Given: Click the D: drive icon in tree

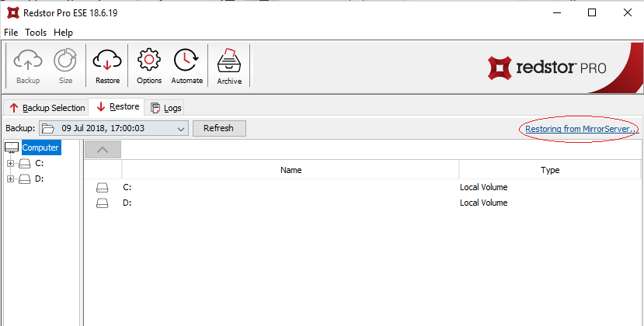Looking at the screenshot, I should point(25,179).
